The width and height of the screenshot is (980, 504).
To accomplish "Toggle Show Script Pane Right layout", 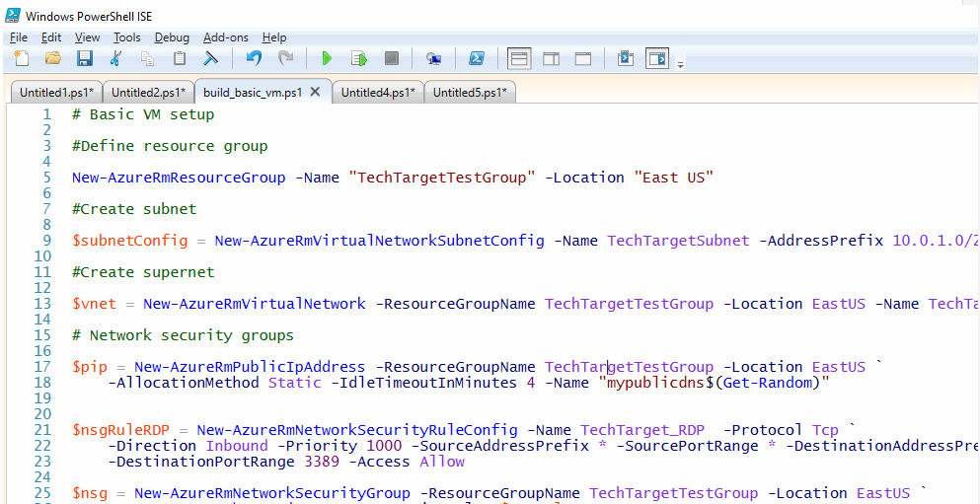I will point(551,59).
